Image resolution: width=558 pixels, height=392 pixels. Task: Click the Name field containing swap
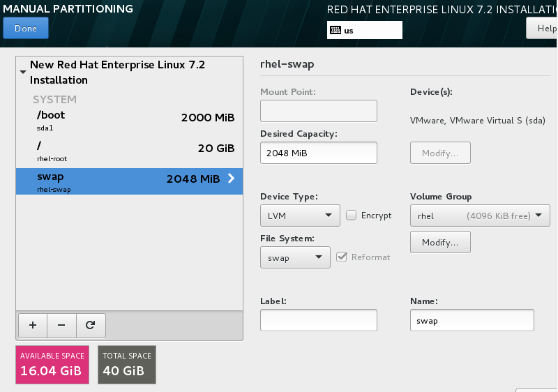(x=472, y=320)
